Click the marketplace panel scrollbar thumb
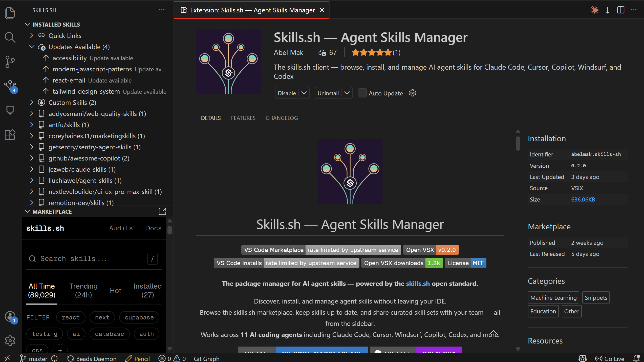644x362 pixels. (x=170, y=230)
